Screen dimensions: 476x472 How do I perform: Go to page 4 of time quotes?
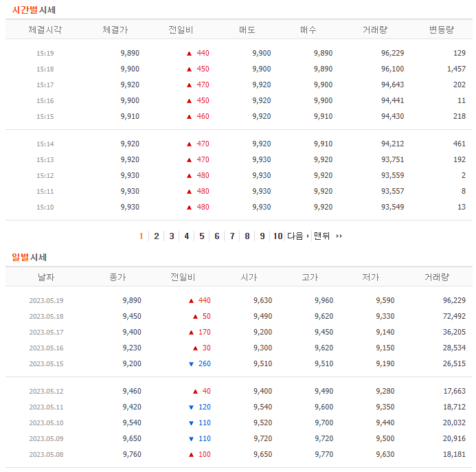click(x=187, y=236)
